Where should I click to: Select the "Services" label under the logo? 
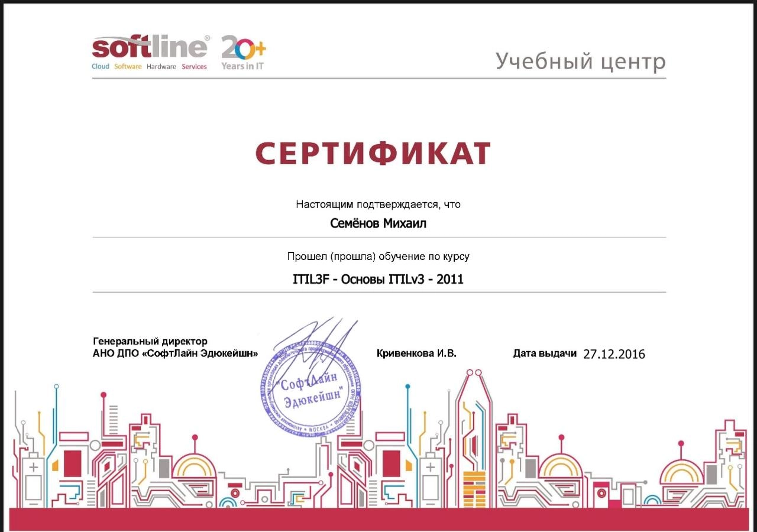pos(195,67)
